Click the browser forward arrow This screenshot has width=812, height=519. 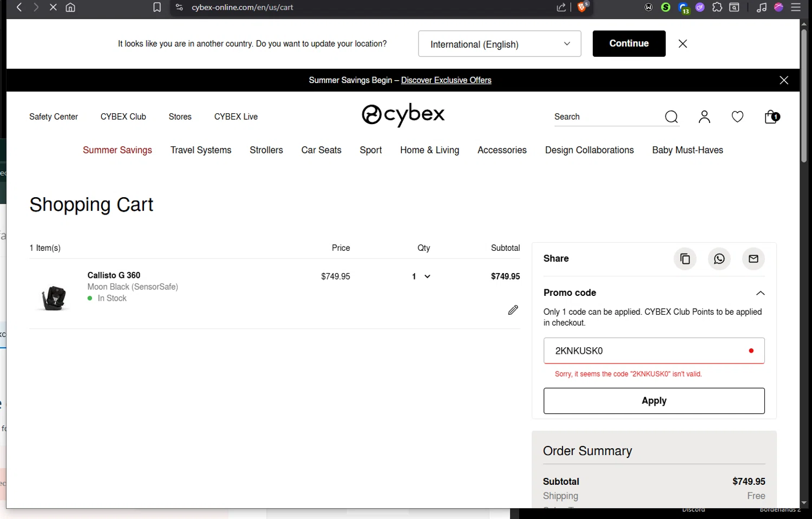pos(36,8)
